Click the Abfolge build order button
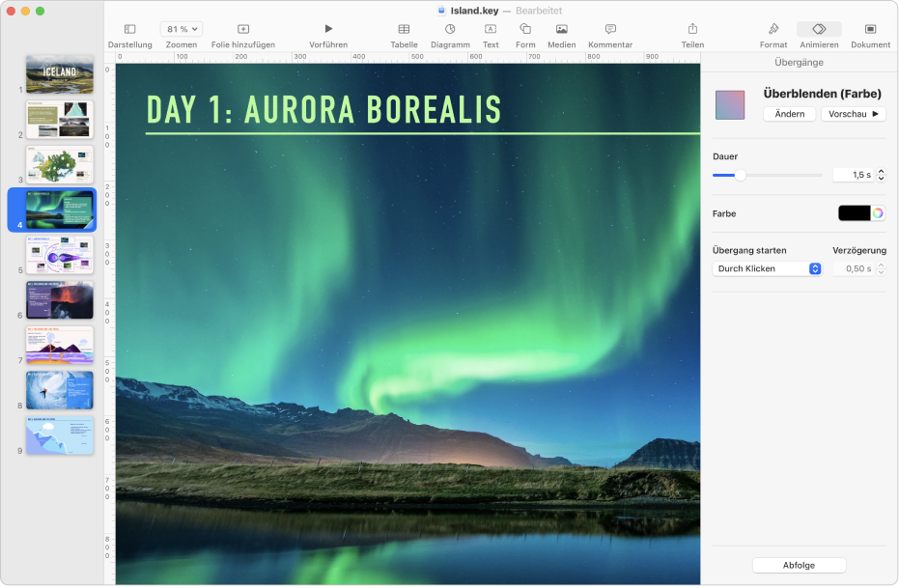Viewport: 899px width, 588px height. tap(799, 566)
